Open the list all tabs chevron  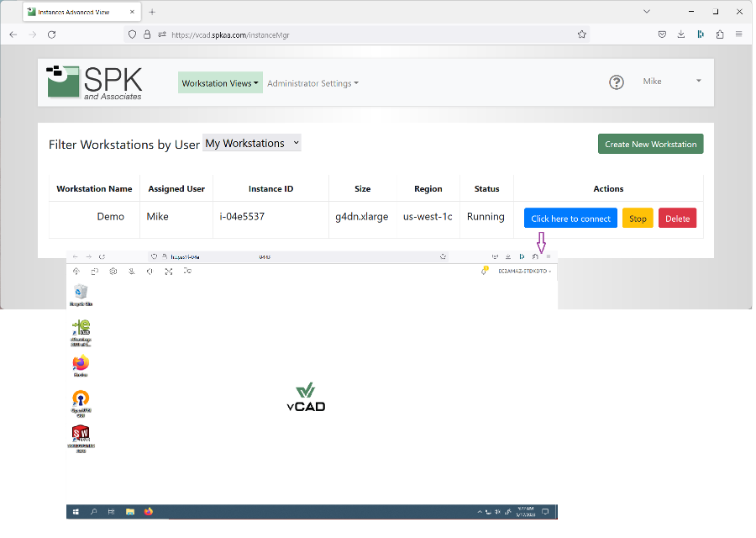[x=647, y=12]
